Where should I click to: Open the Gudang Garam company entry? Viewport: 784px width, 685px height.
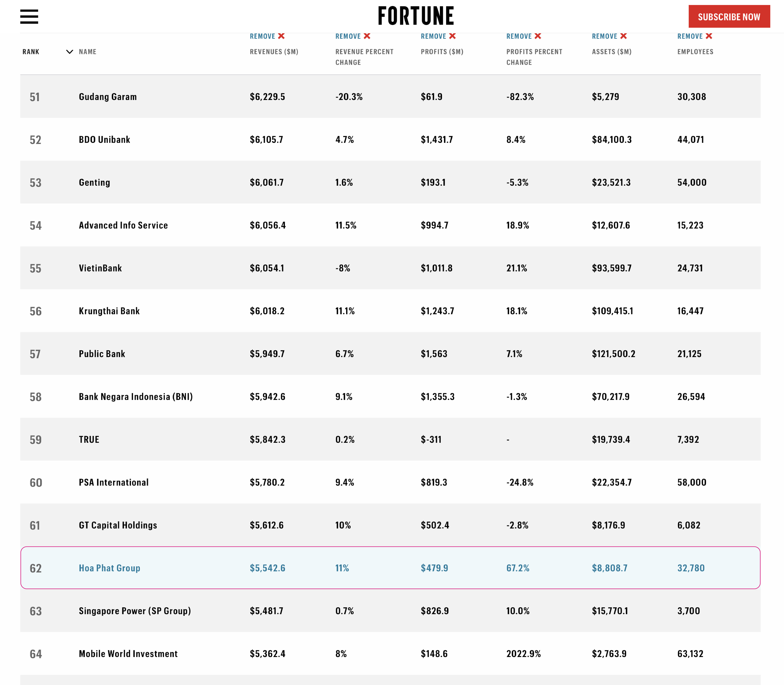coord(107,97)
